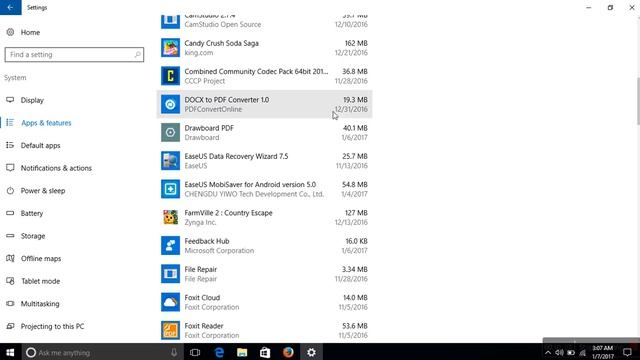The width and height of the screenshot is (640, 360).
Task: Click the volume icon in system tray
Action: pyautogui.click(x=559, y=353)
